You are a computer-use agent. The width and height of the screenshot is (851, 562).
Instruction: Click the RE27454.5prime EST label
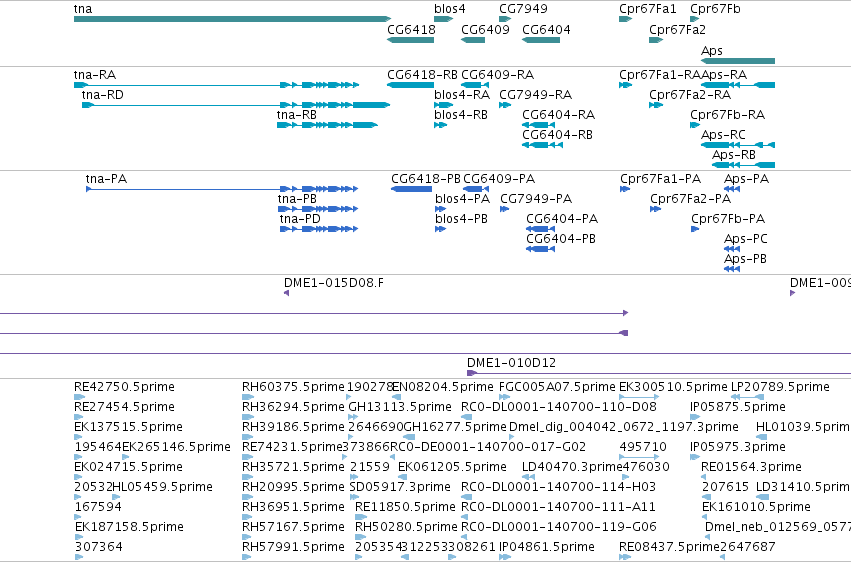[x=124, y=406]
